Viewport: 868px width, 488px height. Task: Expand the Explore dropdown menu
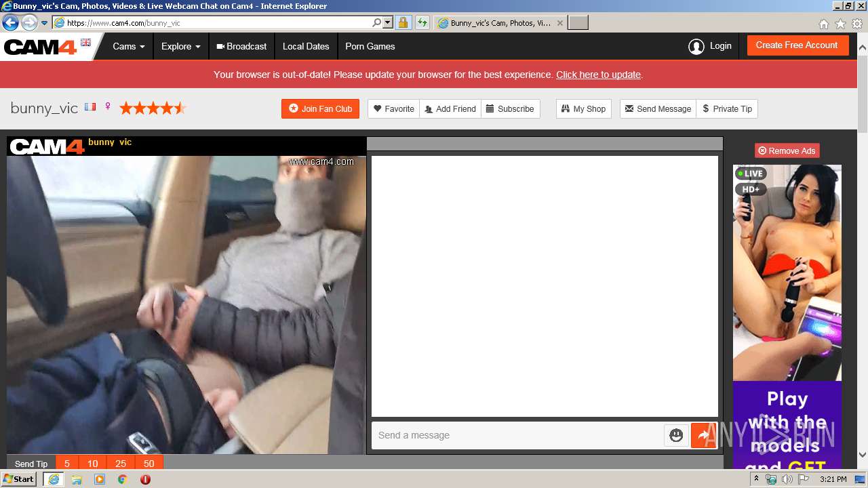[x=180, y=47]
